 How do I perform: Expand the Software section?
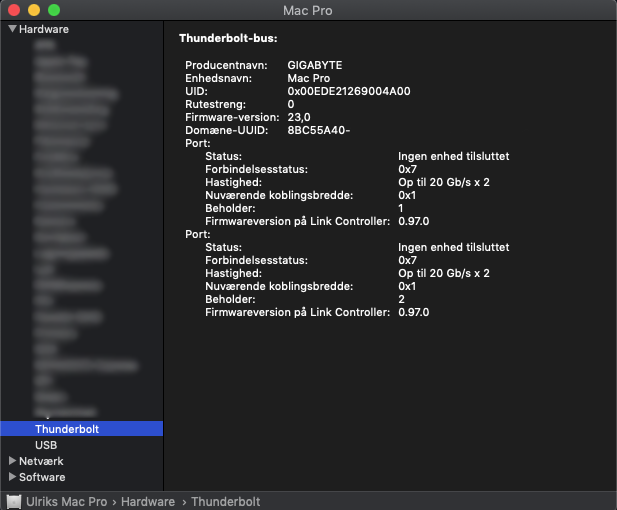pyautogui.click(x=12, y=477)
